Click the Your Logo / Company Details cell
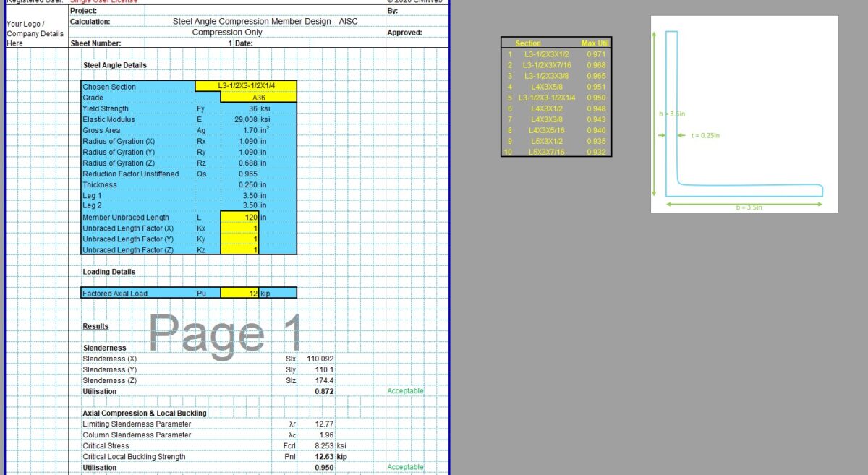This screenshot has width=868, height=475. pos(35,33)
